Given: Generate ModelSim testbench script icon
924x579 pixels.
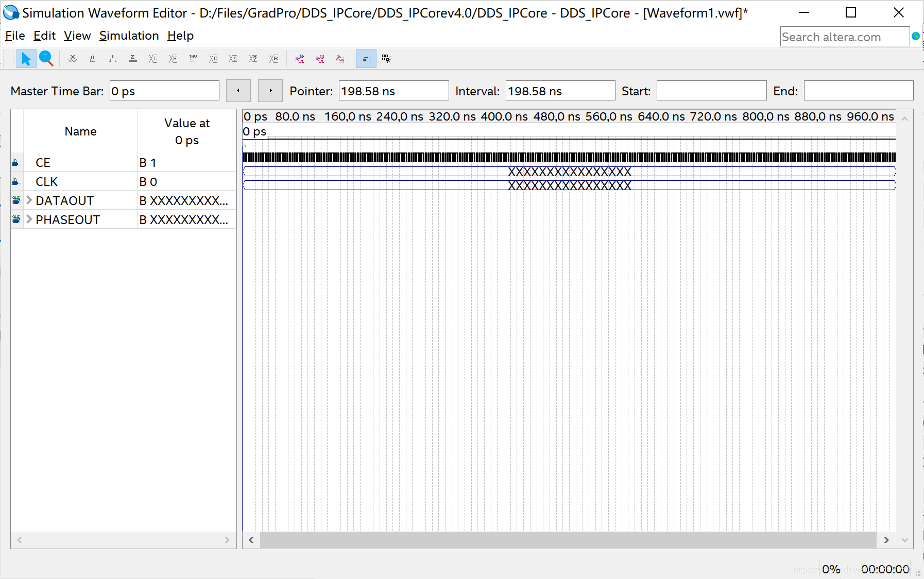Looking at the screenshot, I should tap(340, 59).
